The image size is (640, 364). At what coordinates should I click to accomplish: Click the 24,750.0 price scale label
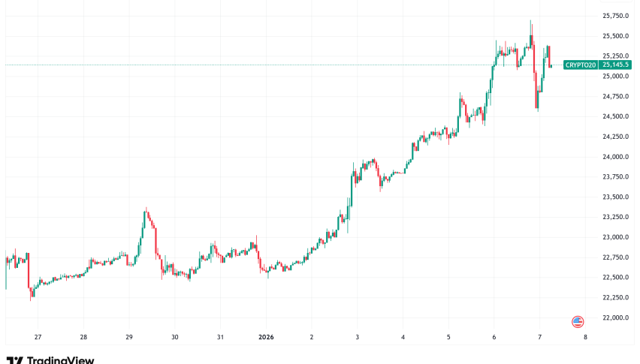[x=616, y=97]
